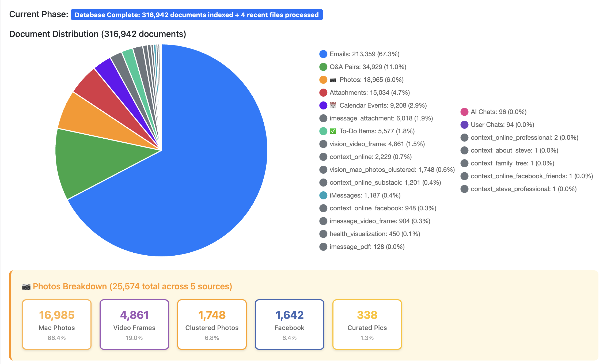Click the camera icon beside Photos legend
The height and width of the screenshot is (364, 607).
[333, 80]
